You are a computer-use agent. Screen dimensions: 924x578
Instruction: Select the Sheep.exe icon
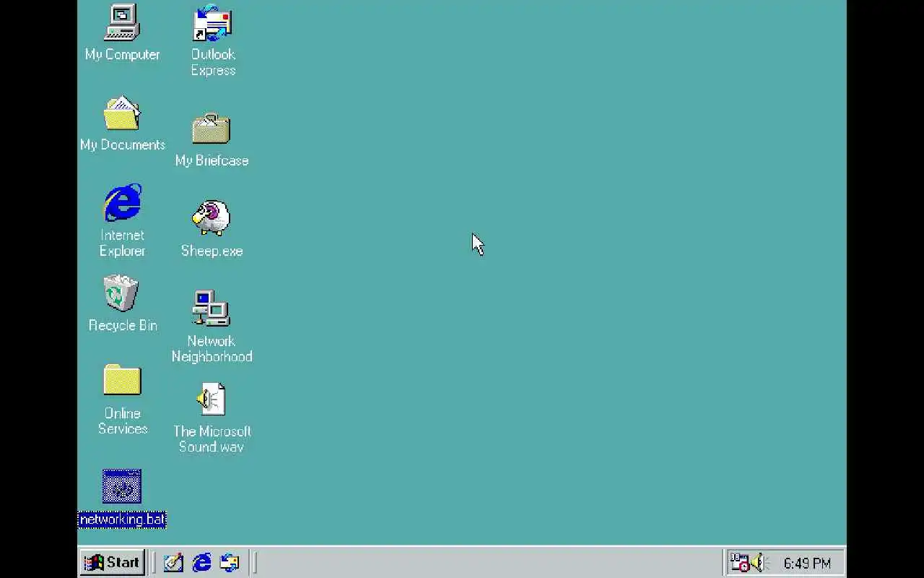[212, 218]
